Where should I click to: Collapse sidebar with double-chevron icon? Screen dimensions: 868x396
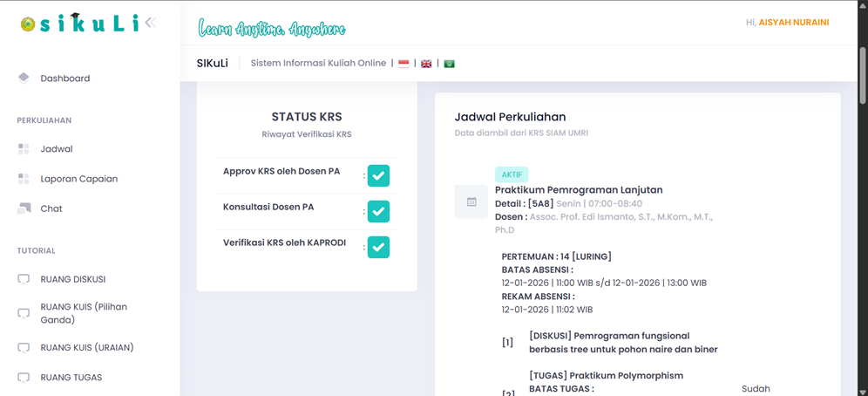pyautogui.click(x=151, y=23)
